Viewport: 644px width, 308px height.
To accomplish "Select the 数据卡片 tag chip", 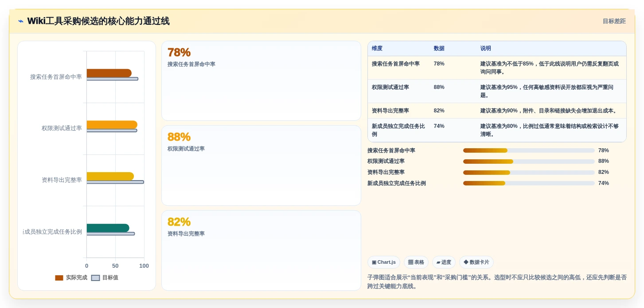I will pos(476,262).
